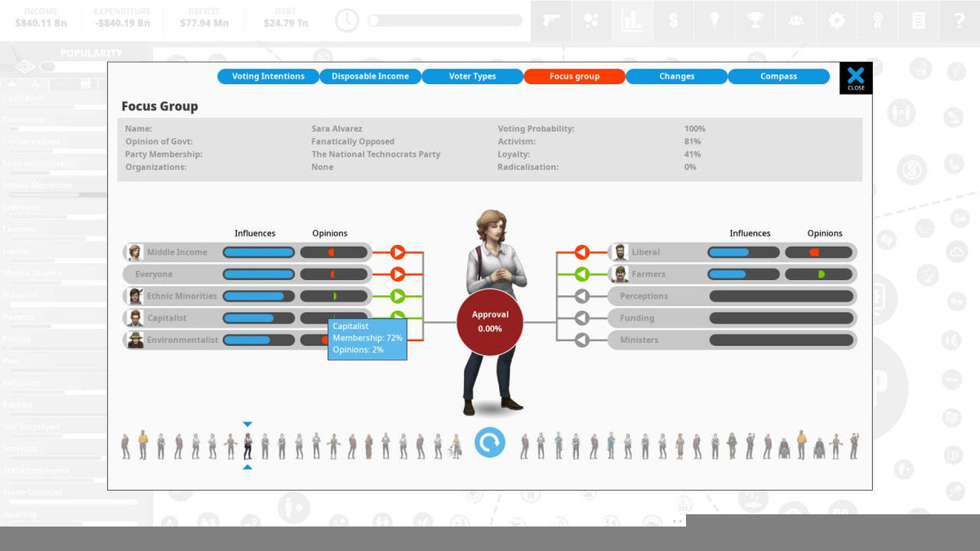Screen dimensions: 980x551
Task: Open the question mark help screen
Action: point(960,20)
